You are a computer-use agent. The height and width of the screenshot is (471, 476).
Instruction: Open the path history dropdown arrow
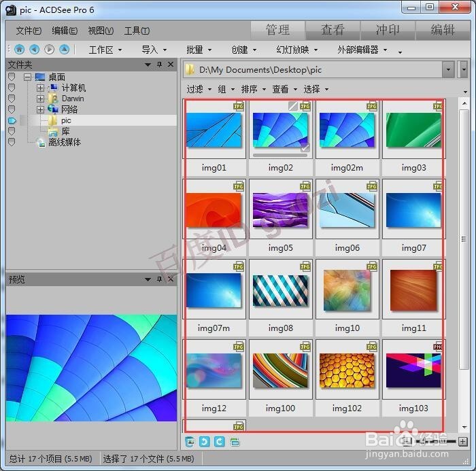[x=448, y=69]
